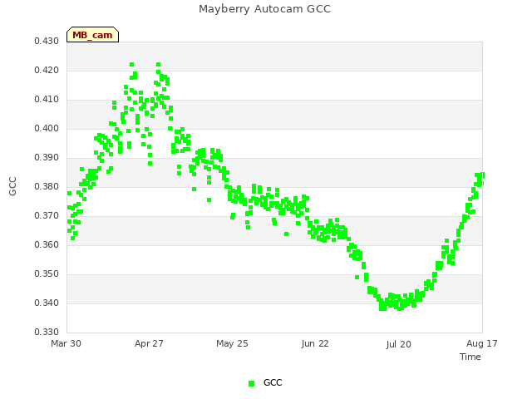Click the MB_cam annotation label

[92, 35]
